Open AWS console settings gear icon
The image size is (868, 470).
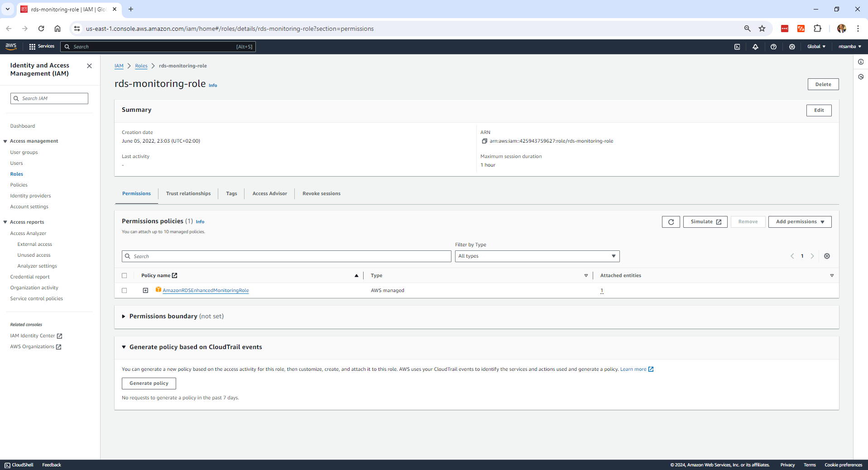[792, 47]
